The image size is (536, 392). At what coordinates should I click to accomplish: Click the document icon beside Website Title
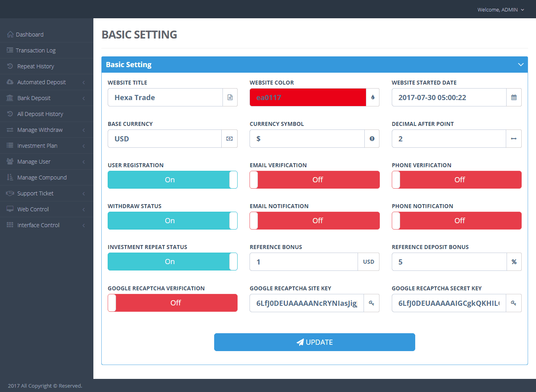[230, 97]
